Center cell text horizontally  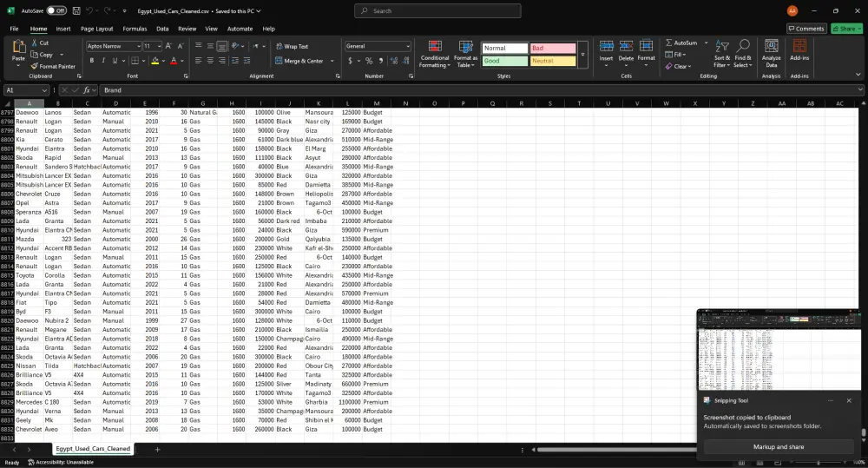coord(210,61)
